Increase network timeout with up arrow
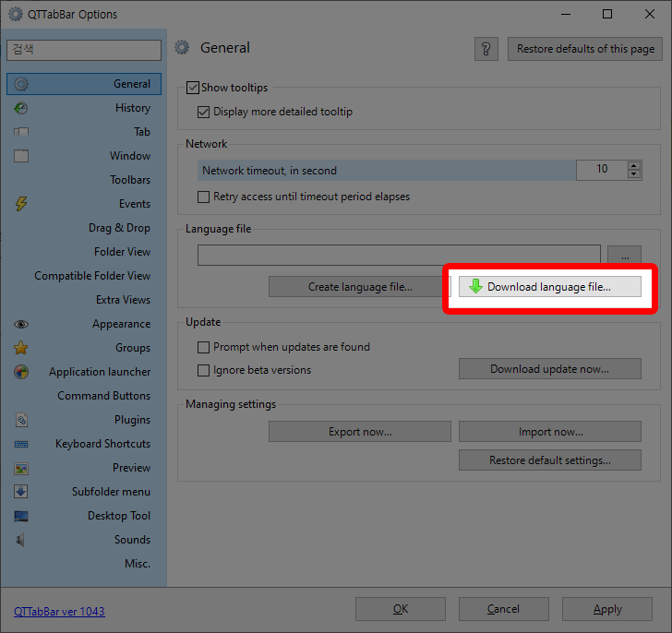Viewport: 672px width, 633px height. (634, 165)
